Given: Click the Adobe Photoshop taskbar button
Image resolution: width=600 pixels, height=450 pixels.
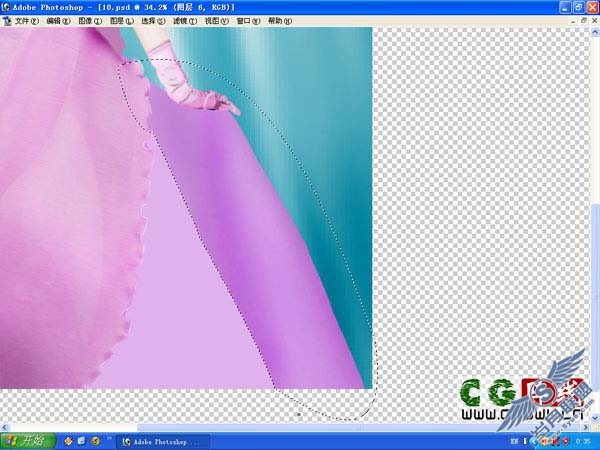Looking at the screenshot, I should [163, 442].
